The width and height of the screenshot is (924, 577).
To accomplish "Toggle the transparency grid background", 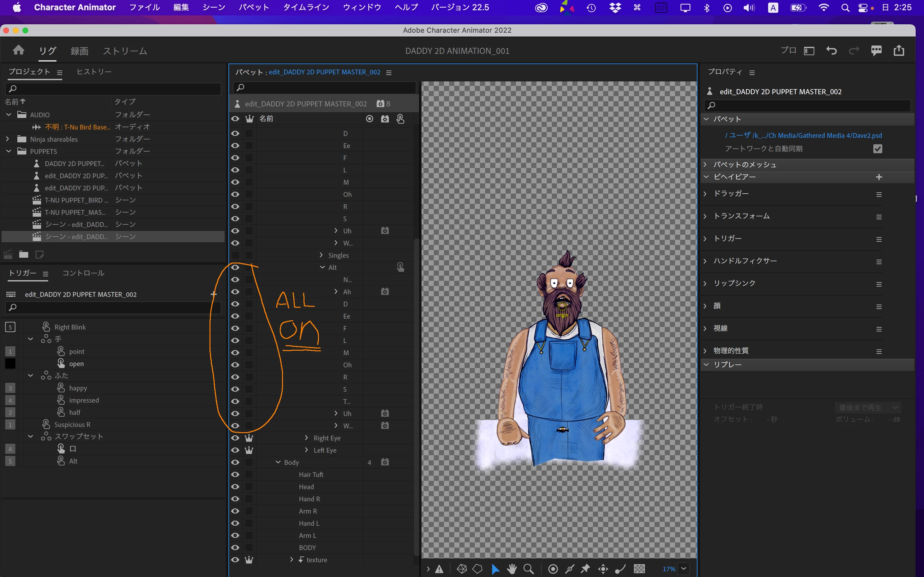I will point(639,569).
